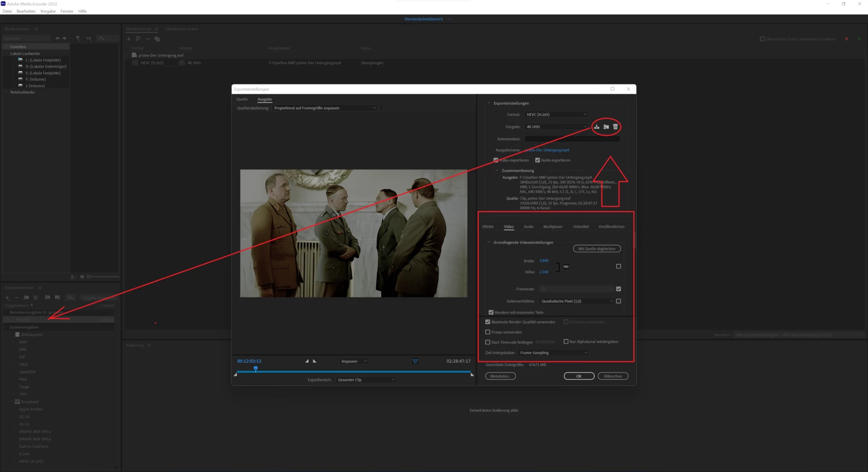Click the import presets folder icon
The height and width of the screenshot is (472, 868).
pos(606,126)
